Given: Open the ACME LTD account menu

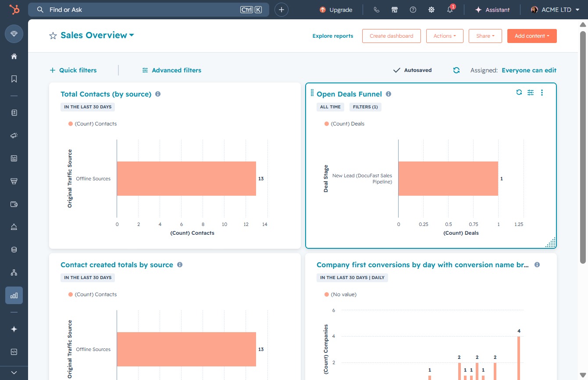Looking at the screenshot, I should pyautogui.click(x=555, y=10).
